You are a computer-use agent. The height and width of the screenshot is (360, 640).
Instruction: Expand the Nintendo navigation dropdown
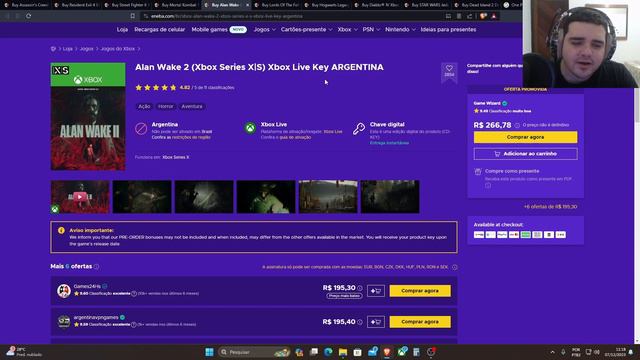coord(400,29)
